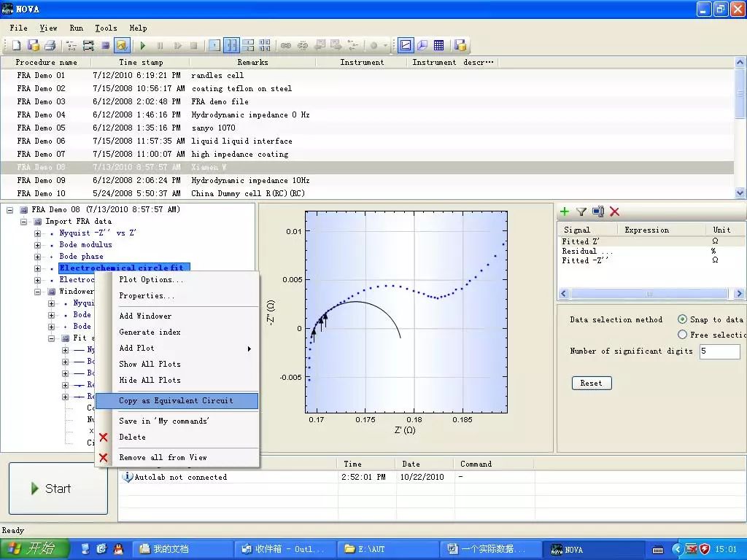Screen dimensions: 747x560
Task: Select the Free selection radio button
Action: click(682, 335)
